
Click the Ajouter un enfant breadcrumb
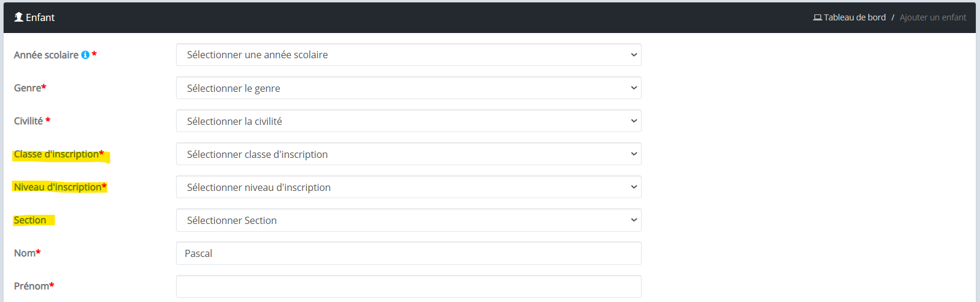933,17
